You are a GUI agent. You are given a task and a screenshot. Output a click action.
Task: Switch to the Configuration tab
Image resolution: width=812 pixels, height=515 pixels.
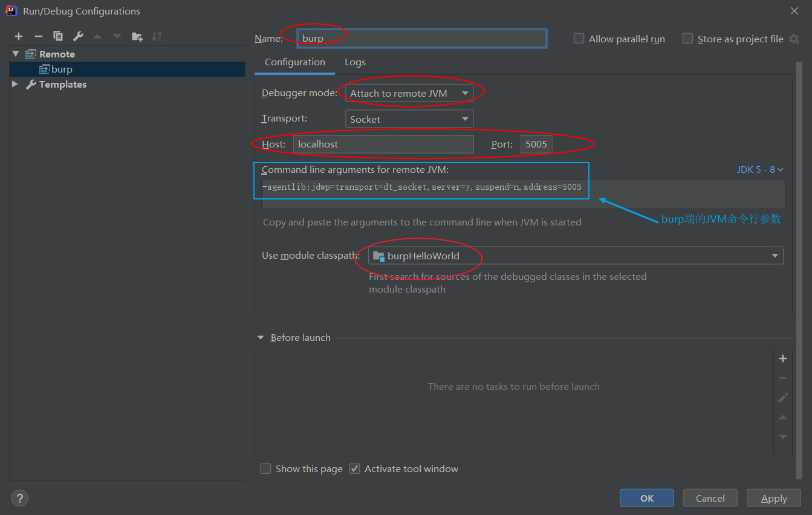[x=295, y=62]
